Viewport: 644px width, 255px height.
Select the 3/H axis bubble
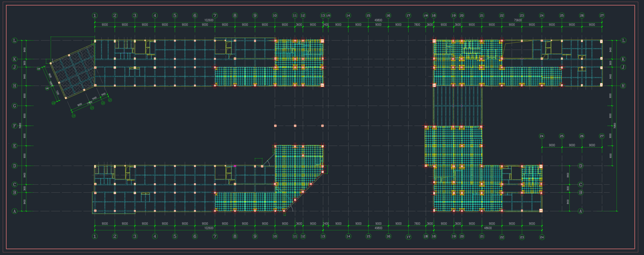(39, 69)
